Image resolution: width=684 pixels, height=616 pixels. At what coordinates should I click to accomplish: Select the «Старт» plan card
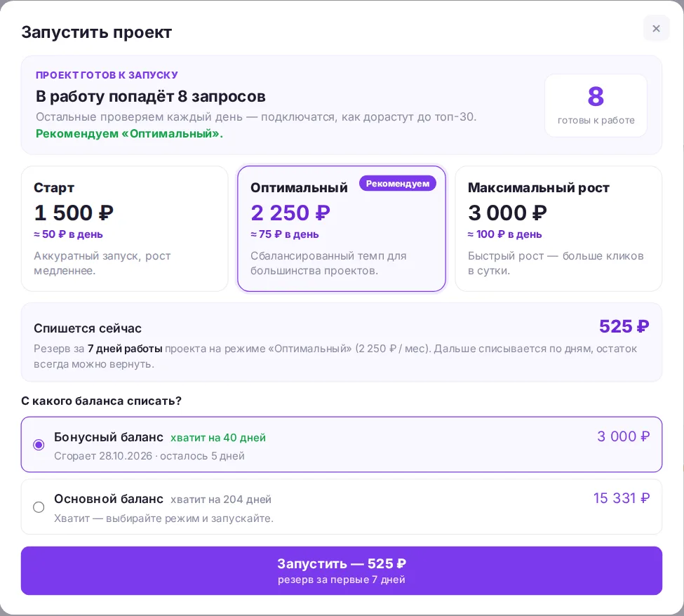(125, 229)
